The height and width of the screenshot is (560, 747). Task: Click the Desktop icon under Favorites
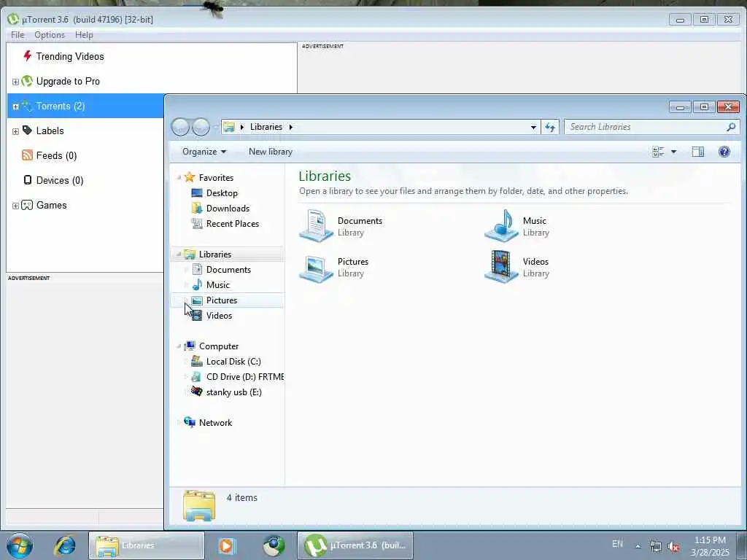(197, 192)
